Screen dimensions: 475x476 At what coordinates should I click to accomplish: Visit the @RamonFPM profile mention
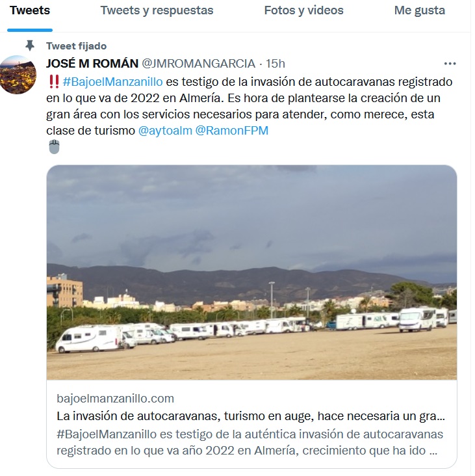tap(232, 131)
